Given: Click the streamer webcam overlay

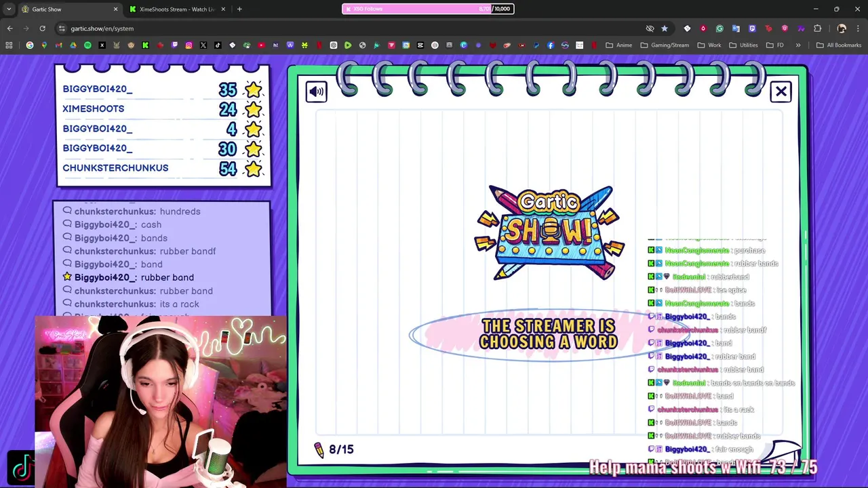Looking at the screenshot, I should pyautogui.click(x=161, y=401).
